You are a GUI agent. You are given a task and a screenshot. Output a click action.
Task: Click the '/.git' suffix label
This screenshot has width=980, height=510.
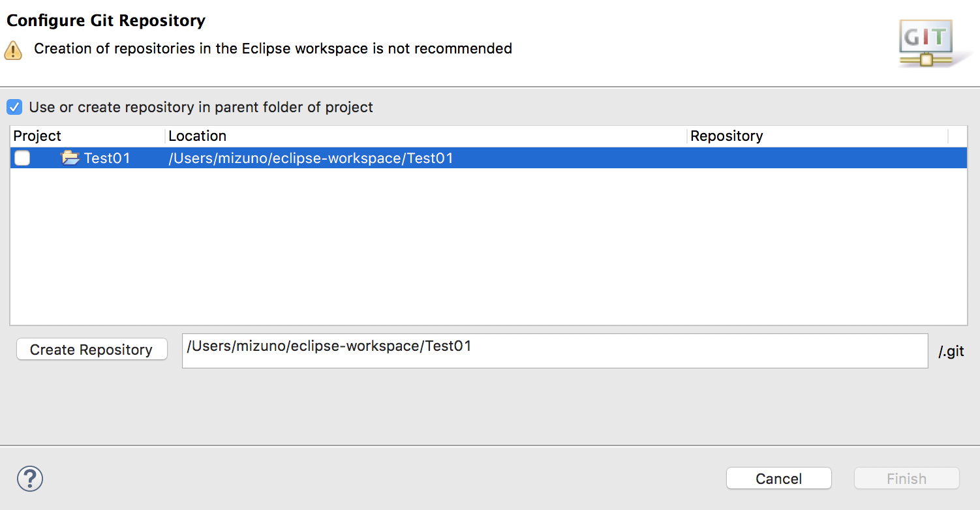951,352
